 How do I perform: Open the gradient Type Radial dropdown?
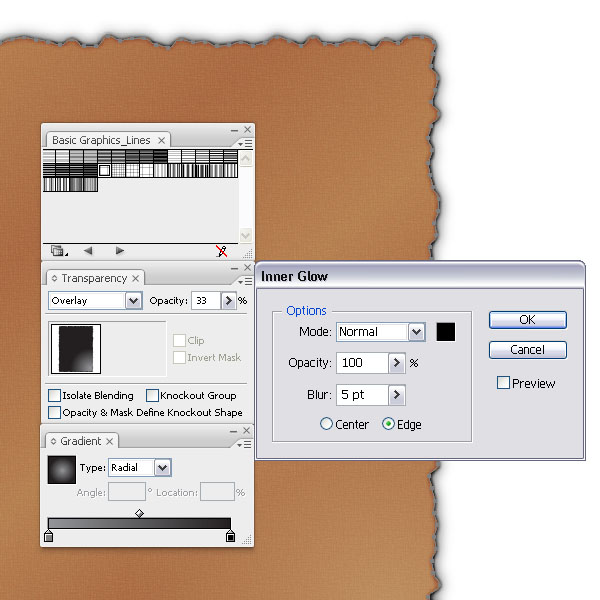(x=163, y=468)
